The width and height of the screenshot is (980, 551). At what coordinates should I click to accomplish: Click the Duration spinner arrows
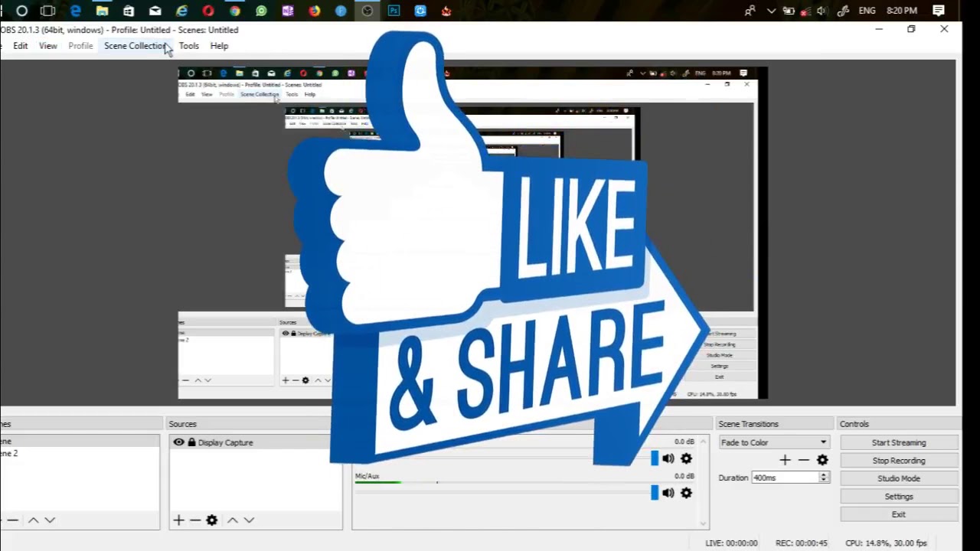click(824, 478)
